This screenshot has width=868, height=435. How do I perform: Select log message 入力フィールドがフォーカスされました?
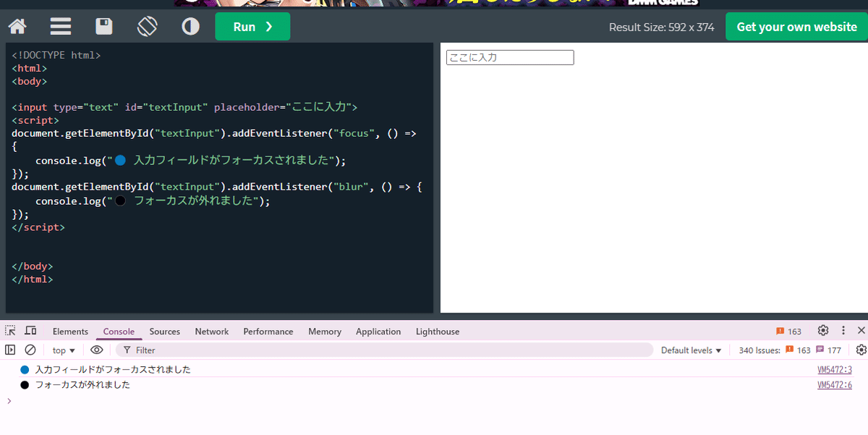(113, 370)
